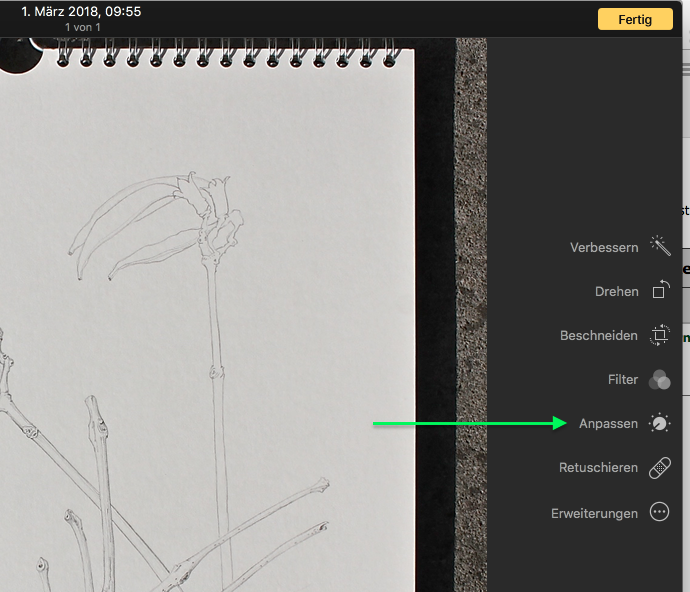Open Anpassen via its text label
The width and height of the screenshot is (690, 592).
(608, 424)
